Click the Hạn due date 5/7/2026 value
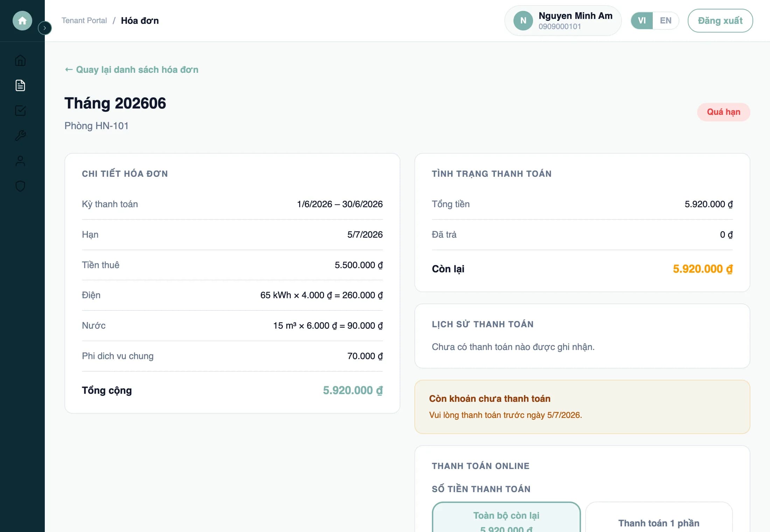Screen dimensions: 770x532 tap(365, 234)
